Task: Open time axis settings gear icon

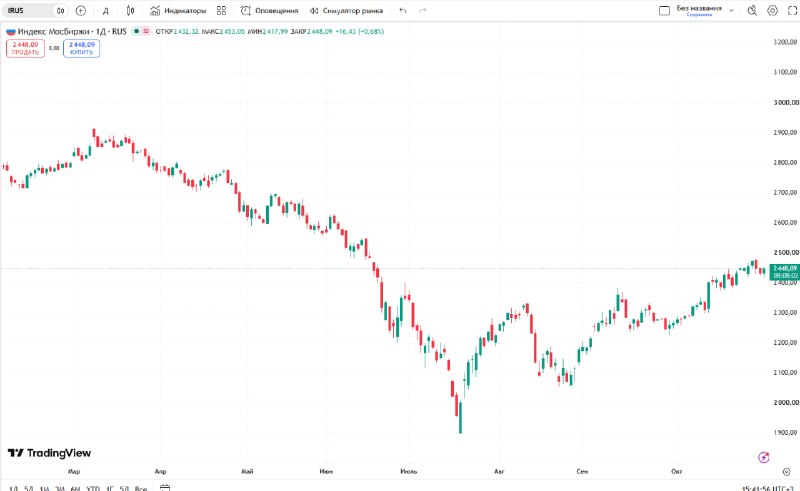Action: 786,472
